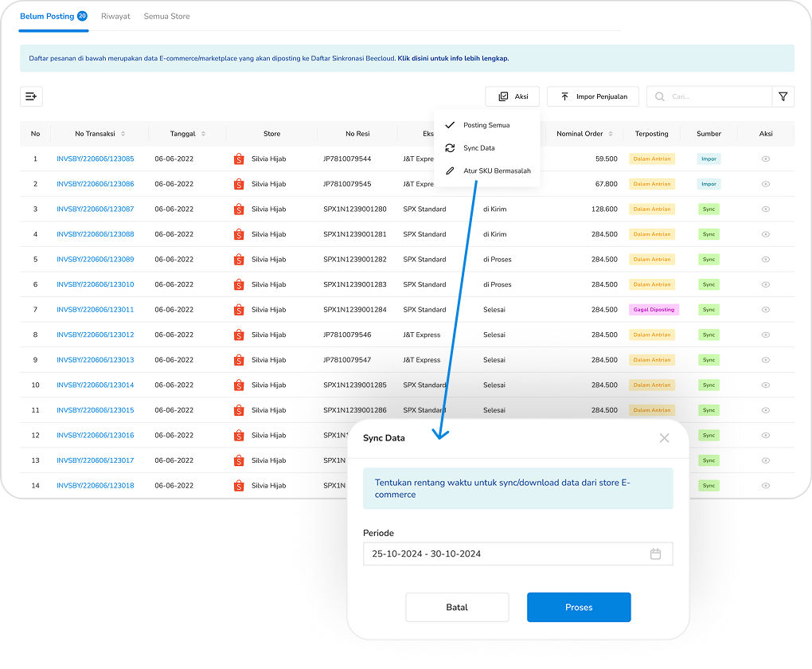Click the search magnifier icon

pyautogui.click(x=659, y=96)
